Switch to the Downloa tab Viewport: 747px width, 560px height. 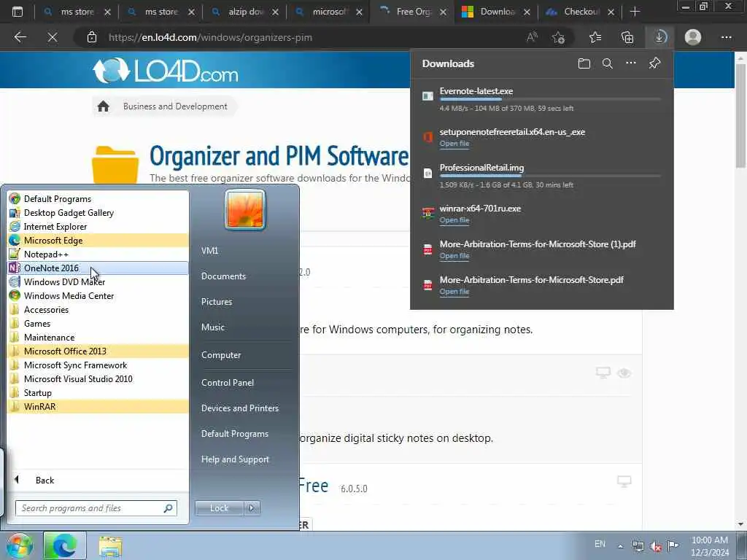click(496, 12)
